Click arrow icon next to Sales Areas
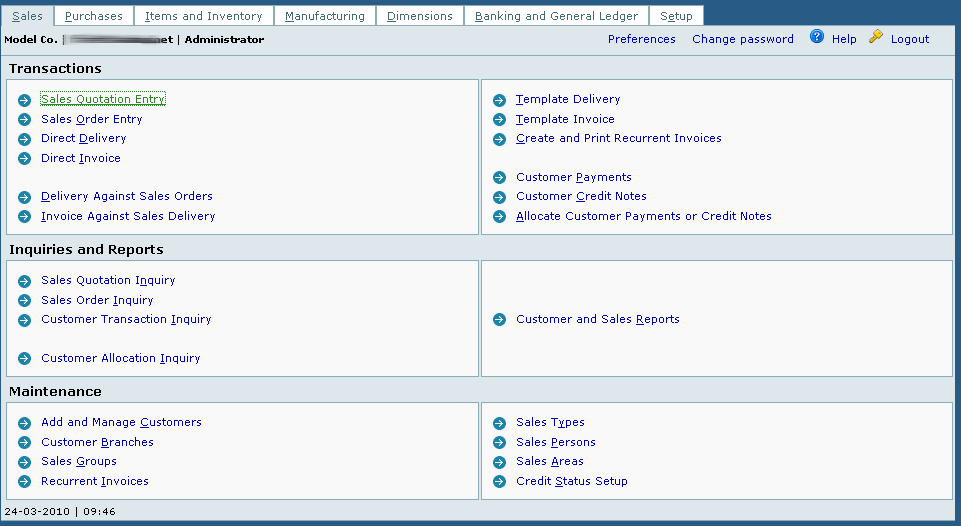The image size is (961, 526). [x=499, y=462]
